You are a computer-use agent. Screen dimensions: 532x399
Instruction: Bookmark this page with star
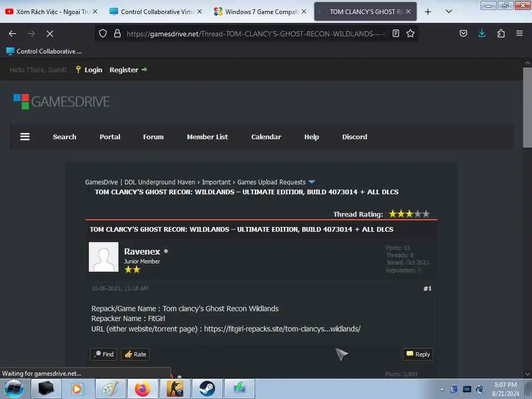[410, 34]
